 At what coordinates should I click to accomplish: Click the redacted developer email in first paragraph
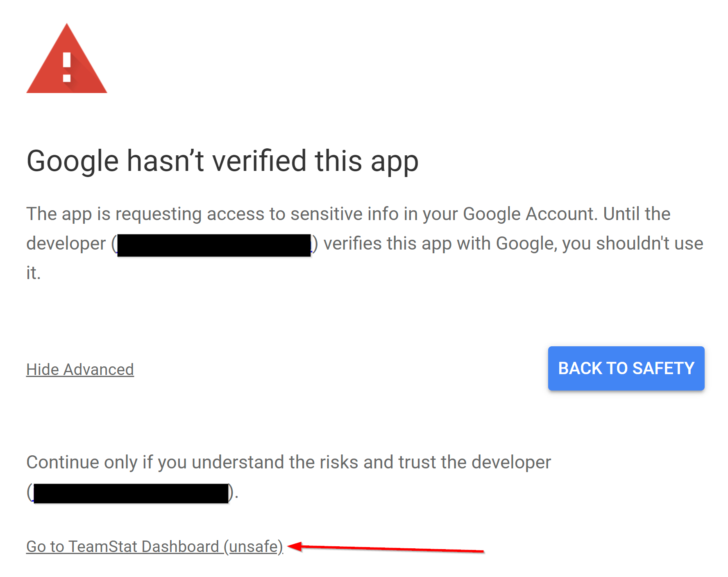click(214, 245)
